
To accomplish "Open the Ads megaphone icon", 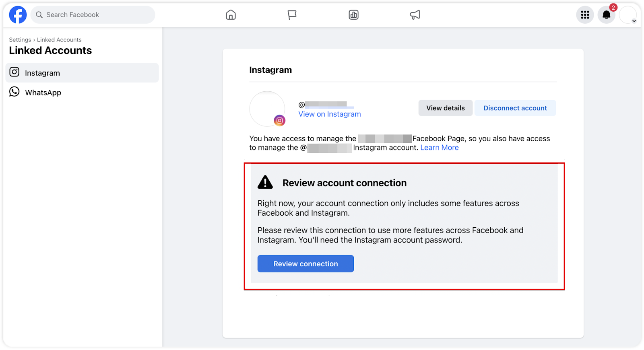I will coord(415,15).
